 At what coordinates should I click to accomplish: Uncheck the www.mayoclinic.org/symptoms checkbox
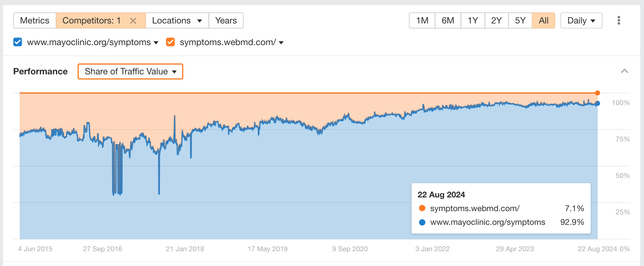pyautogui.click(x=17, y=42)
